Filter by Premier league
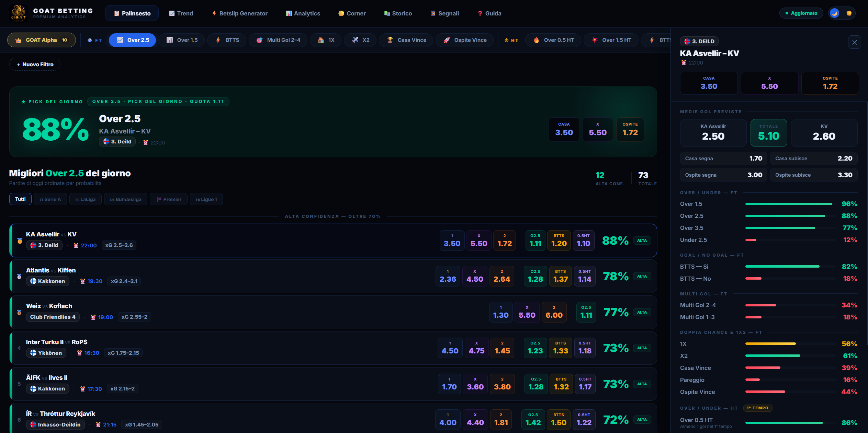This screenshot has height=433, width=868. (x=169, y=199)
